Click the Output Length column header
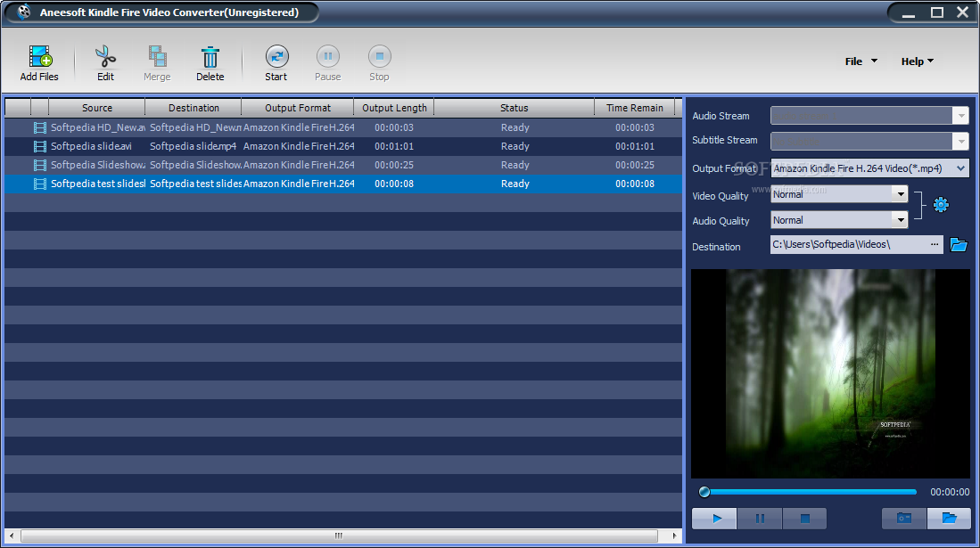Viewport: 980px width, 548px height. point(394,108)
